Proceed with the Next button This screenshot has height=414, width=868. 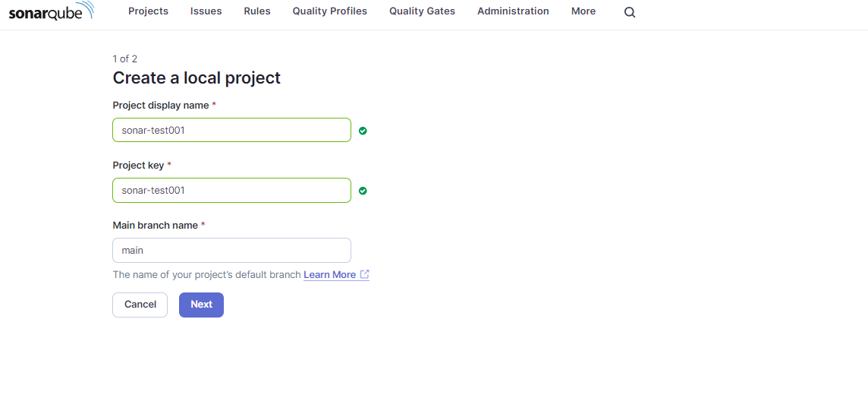tap(202, 305)
